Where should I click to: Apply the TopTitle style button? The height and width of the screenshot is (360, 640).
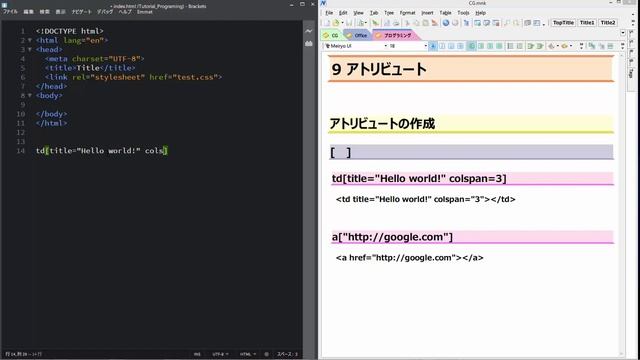[x=563, y=23]
